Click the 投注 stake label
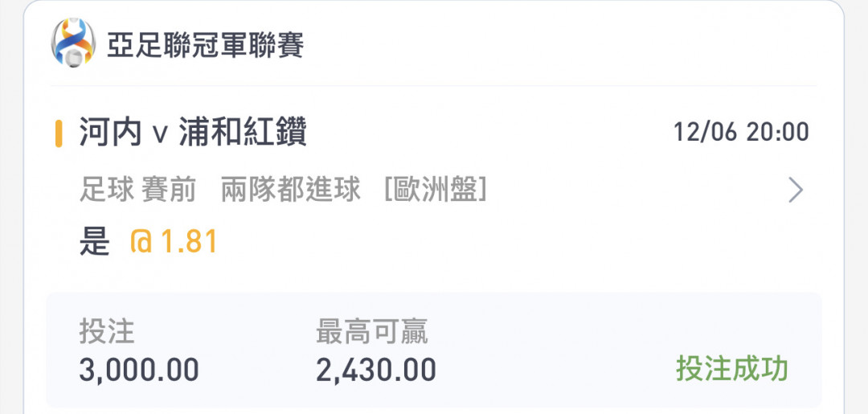 point(107,332)
